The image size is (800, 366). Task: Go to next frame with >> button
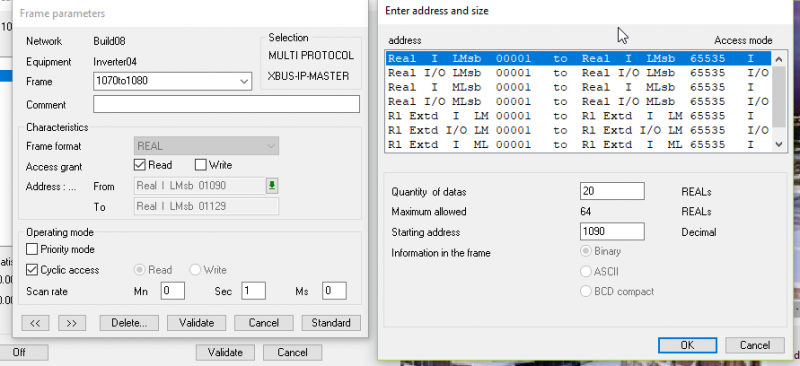(x=72, y=323)
